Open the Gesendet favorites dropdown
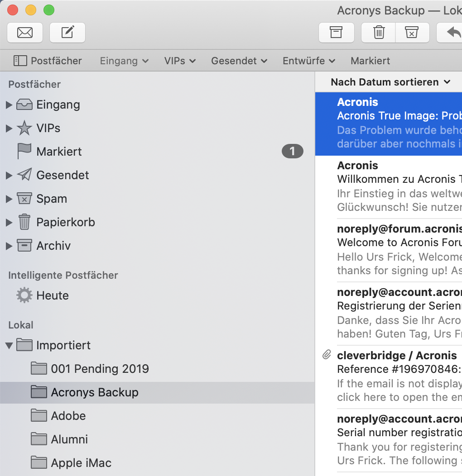Viewport: 462px width, 476px height. [x=239, y=61]
